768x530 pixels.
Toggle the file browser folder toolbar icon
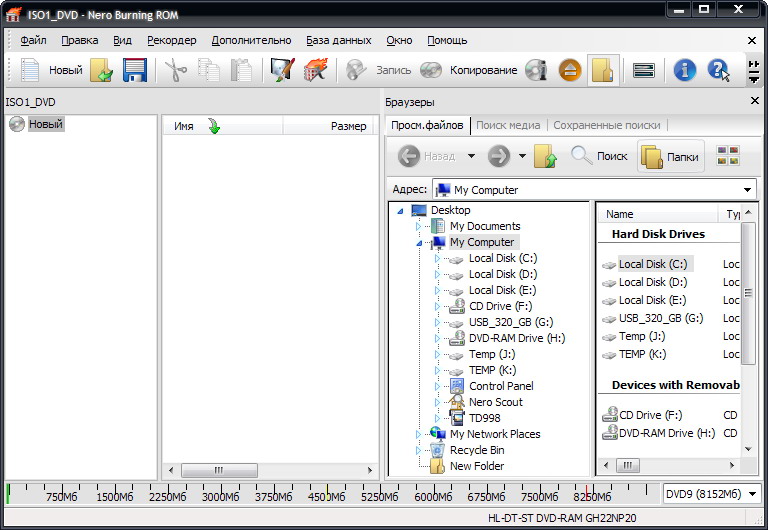(x=603, y=70)
